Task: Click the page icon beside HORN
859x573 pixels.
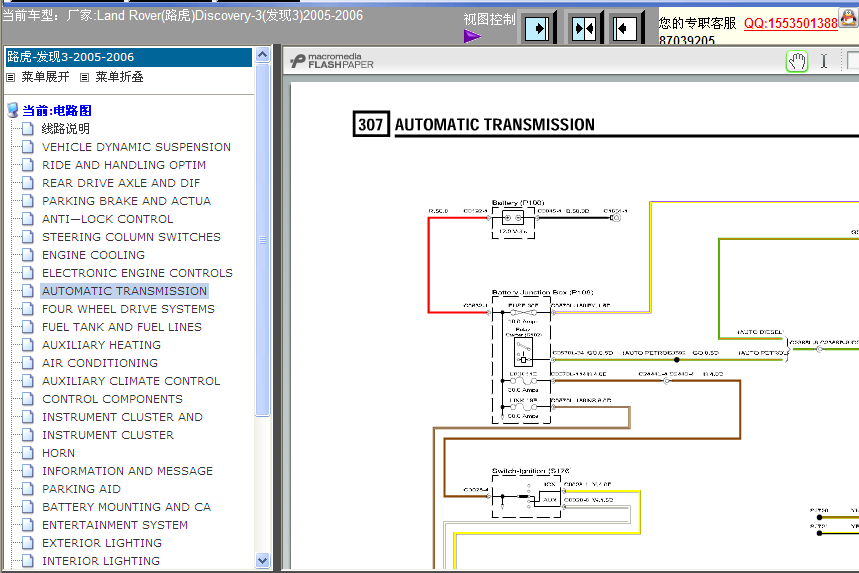Action: click(27, 452)
